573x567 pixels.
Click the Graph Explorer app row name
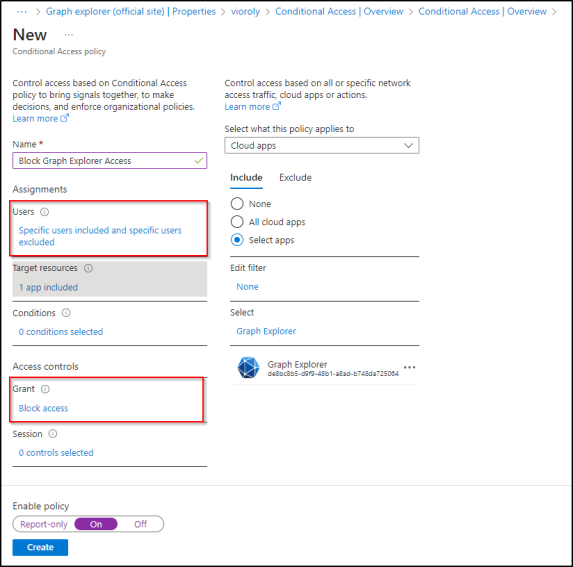pos(297,364)
